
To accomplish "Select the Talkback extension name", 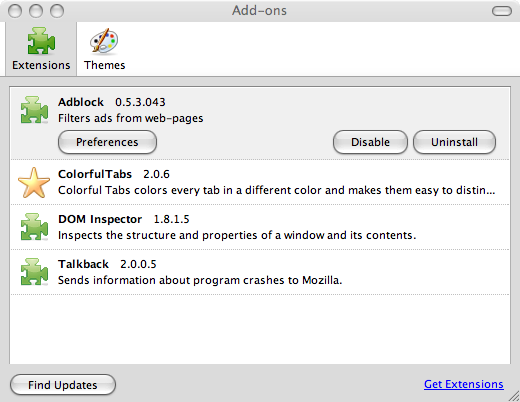I will [83, 264].
